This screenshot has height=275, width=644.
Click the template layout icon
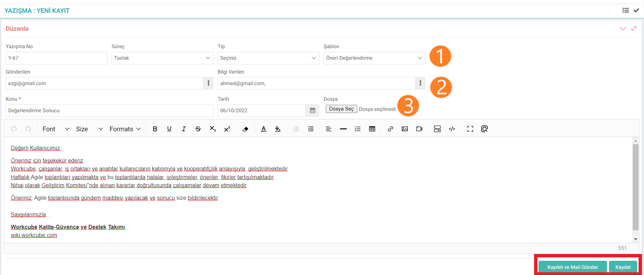[x=437, y=129]
